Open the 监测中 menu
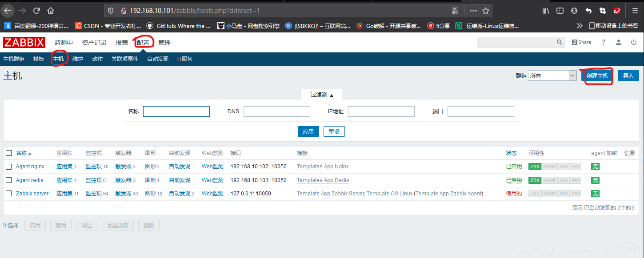 point(64,43)
